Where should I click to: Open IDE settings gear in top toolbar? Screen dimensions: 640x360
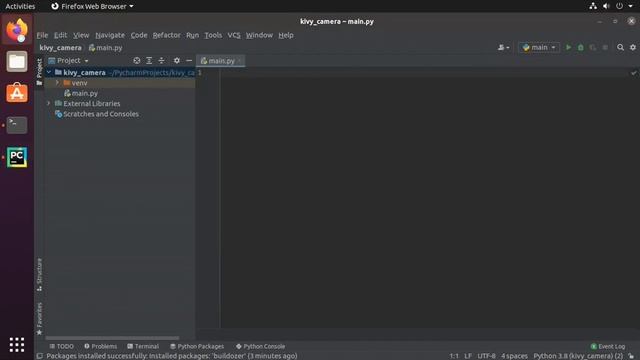pyautogui.click(x=633, y=47)
